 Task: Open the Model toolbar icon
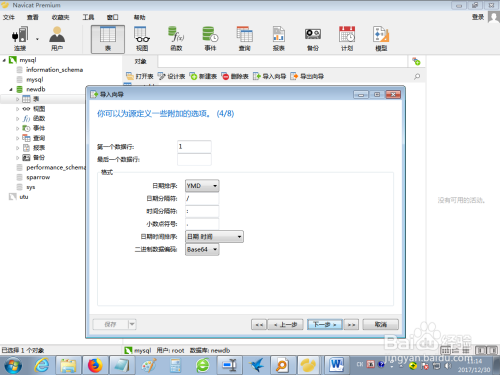pos(381,39)
